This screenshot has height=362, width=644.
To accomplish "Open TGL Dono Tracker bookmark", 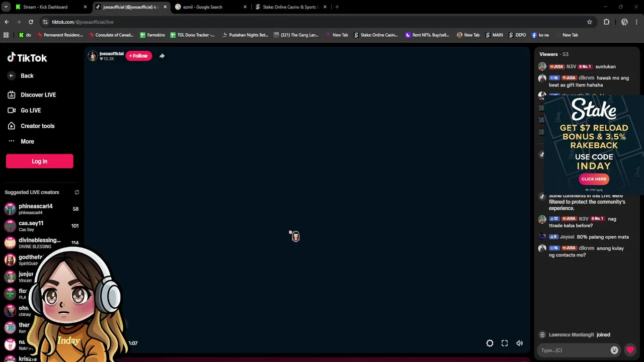I will point(192,35).
